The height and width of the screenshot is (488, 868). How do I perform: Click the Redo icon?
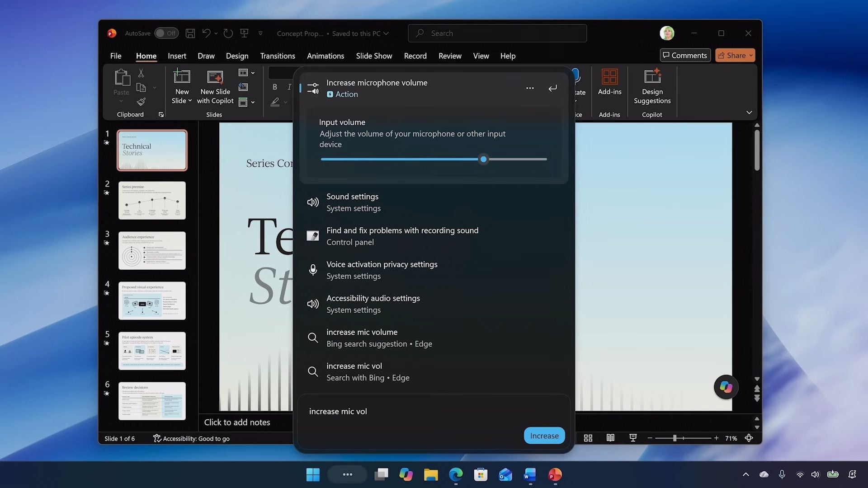click(x=228, y=33)
